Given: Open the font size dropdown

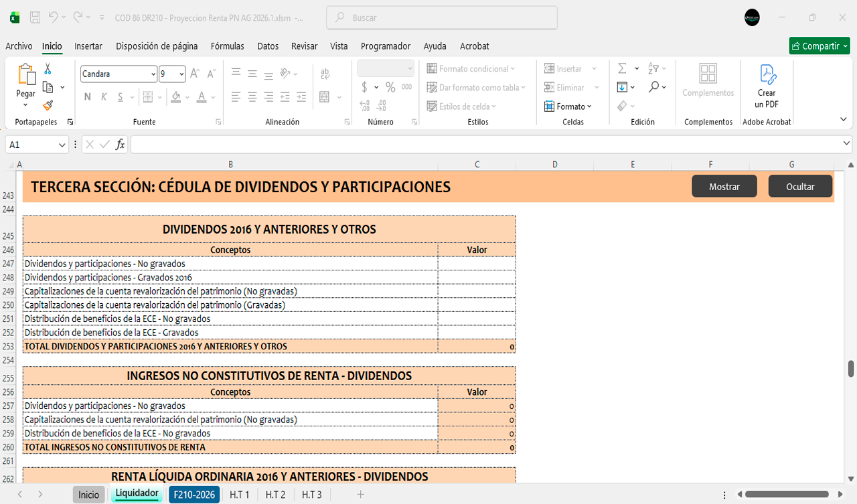Looking at the screenshot, I should pos(181,74).
